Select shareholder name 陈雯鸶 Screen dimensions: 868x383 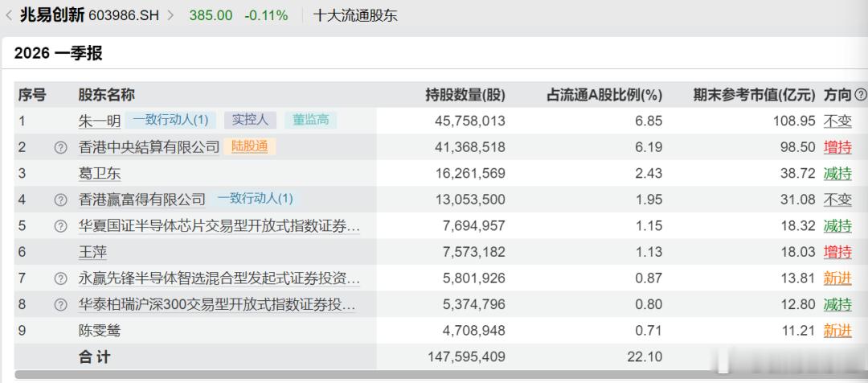point(99,331)
